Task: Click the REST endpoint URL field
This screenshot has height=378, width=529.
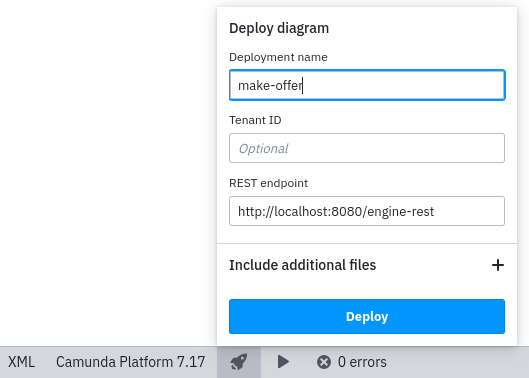Action: (367, 211)
